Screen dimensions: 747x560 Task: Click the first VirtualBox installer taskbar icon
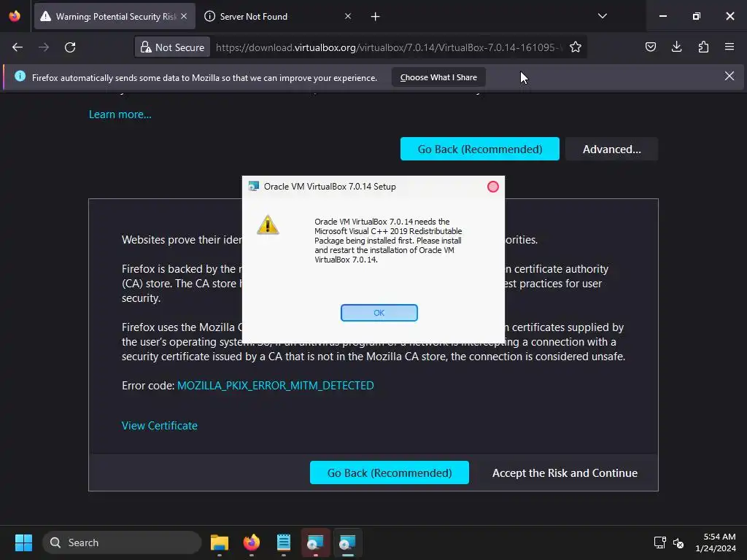coord(315,542)
